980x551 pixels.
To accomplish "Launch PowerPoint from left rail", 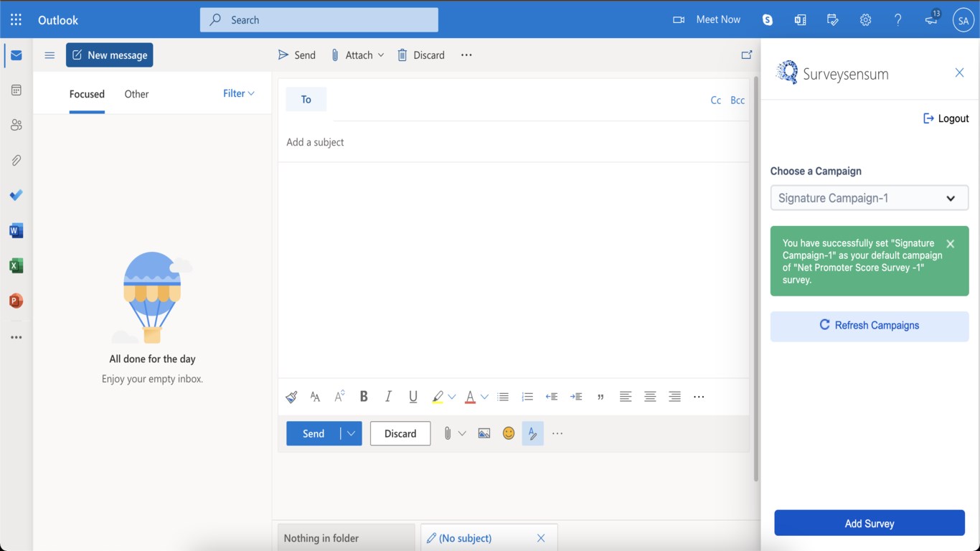I will click(x=16, y=301).
